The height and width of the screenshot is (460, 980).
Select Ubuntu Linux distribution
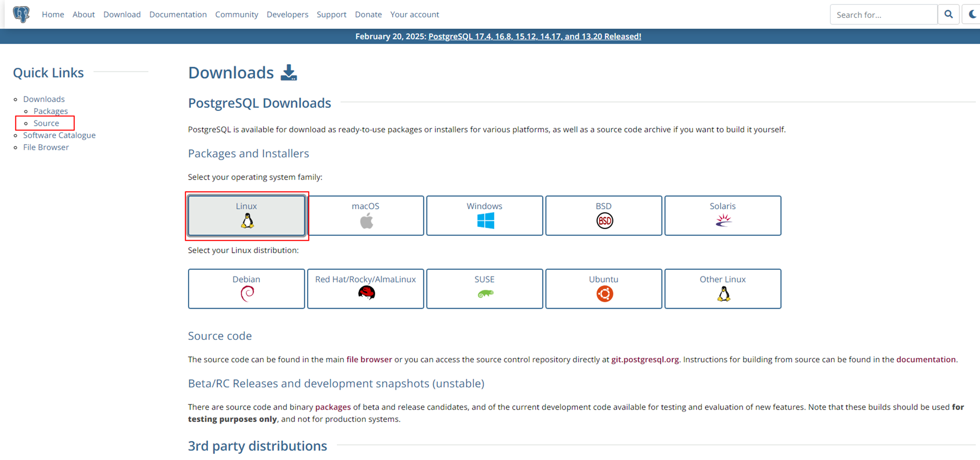(x=603, y=289)
